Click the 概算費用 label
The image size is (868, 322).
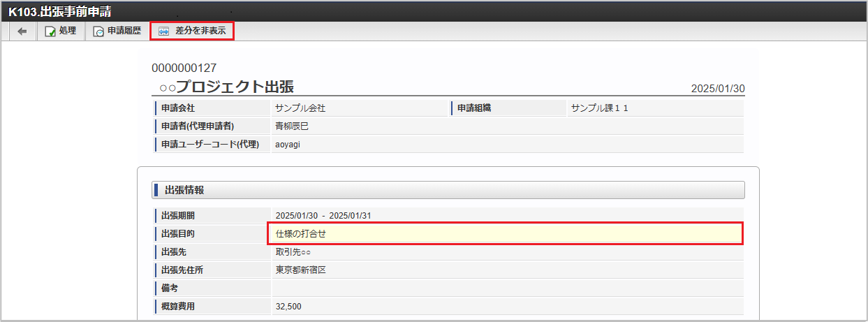pyautogui.click(x=178, y=306)
